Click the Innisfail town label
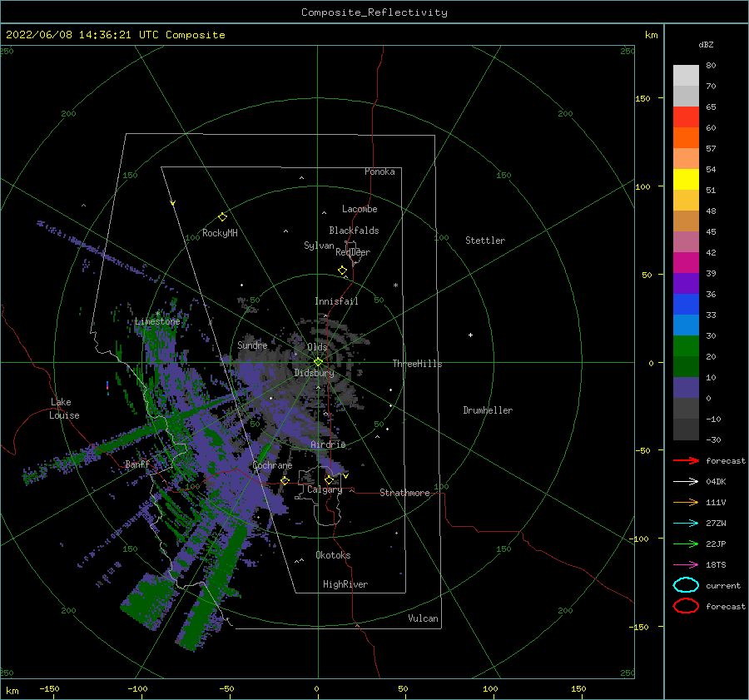Image resolution: width=749 pixels, height=700 pixels. point(336,301)
